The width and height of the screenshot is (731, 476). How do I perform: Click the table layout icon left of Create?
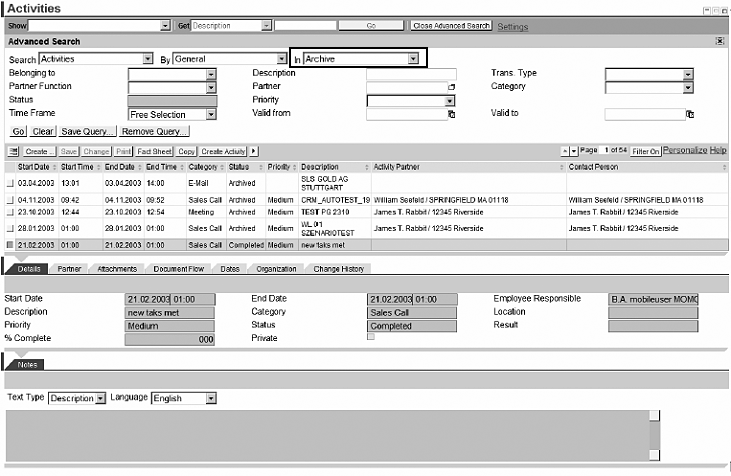[x=13, y=150]
